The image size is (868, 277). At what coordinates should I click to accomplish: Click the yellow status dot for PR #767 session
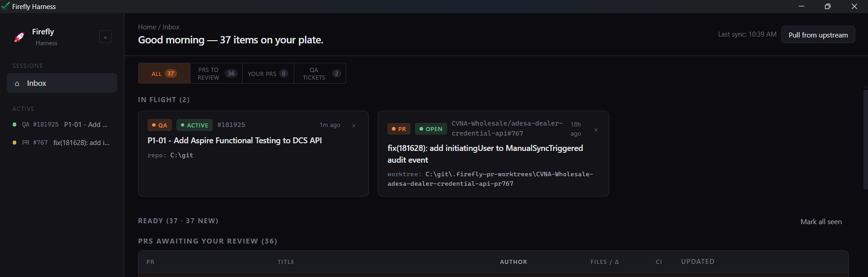click(14, 143)
